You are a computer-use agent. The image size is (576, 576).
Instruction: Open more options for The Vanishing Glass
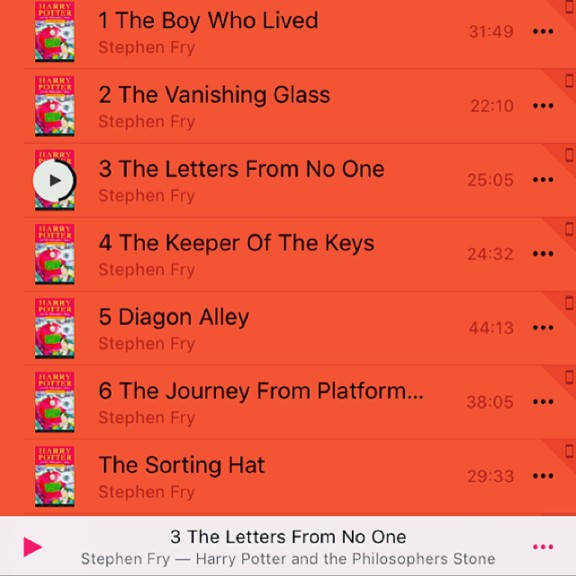point(543,106)
